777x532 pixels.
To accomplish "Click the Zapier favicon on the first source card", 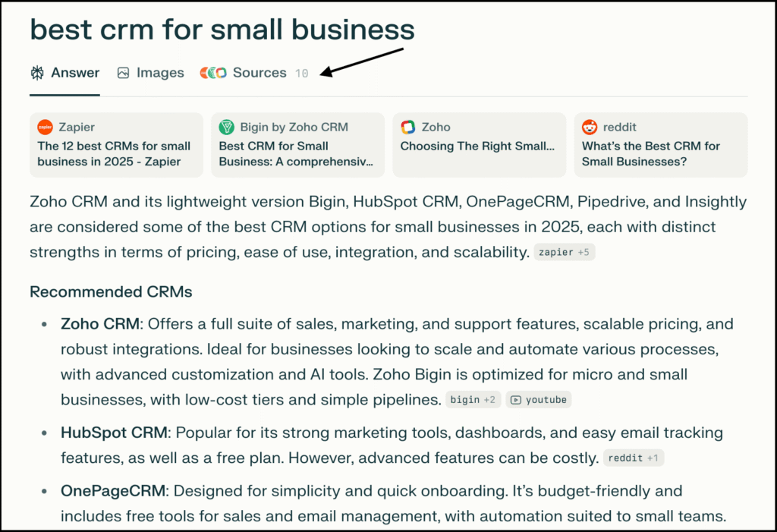I will click(44, 127).
